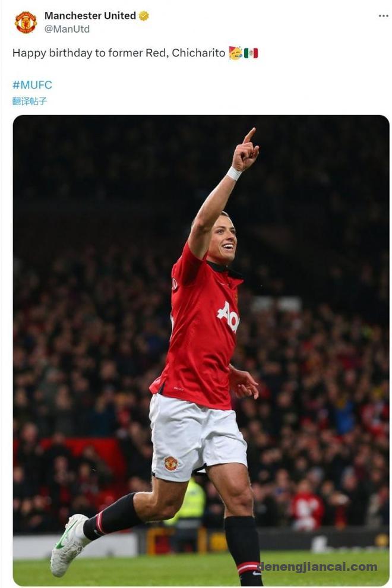Visit the @ManUtd handle

click(67, 29)
